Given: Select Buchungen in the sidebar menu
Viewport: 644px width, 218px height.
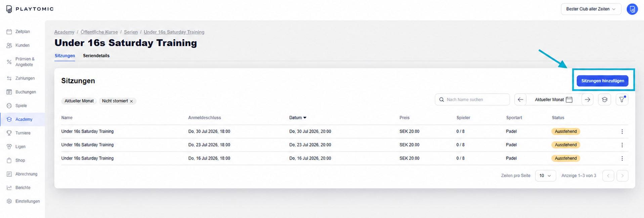Looking at the screenshot, I should point(26,92).
